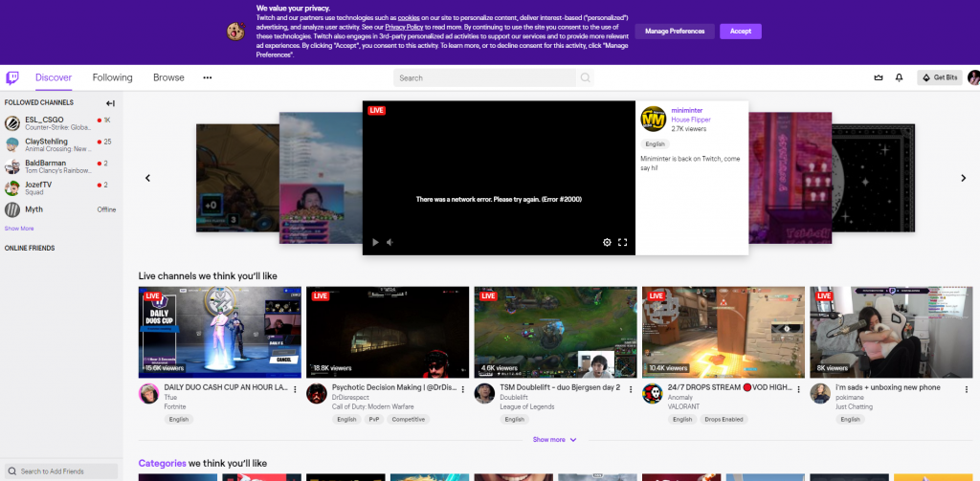Open i'm sads unboxing stream thumbnail
The height and width of the screenshot is (481, 980).
click(x=891, y=333)
